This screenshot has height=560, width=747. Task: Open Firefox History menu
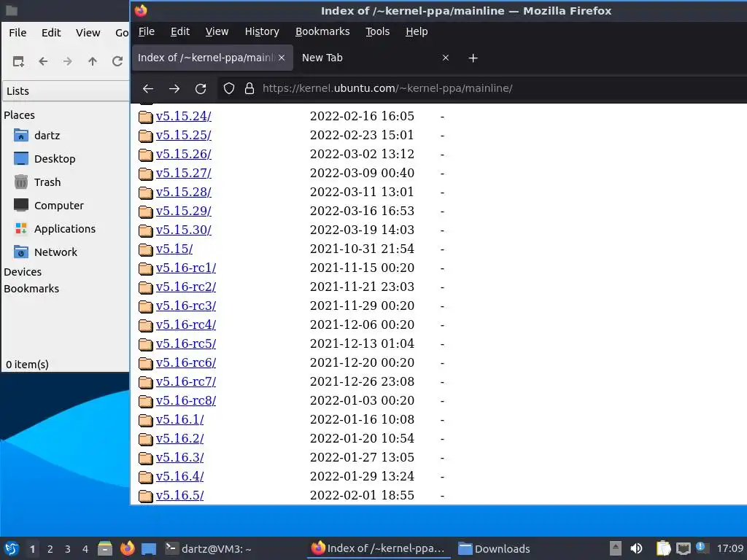pos(262,31)
